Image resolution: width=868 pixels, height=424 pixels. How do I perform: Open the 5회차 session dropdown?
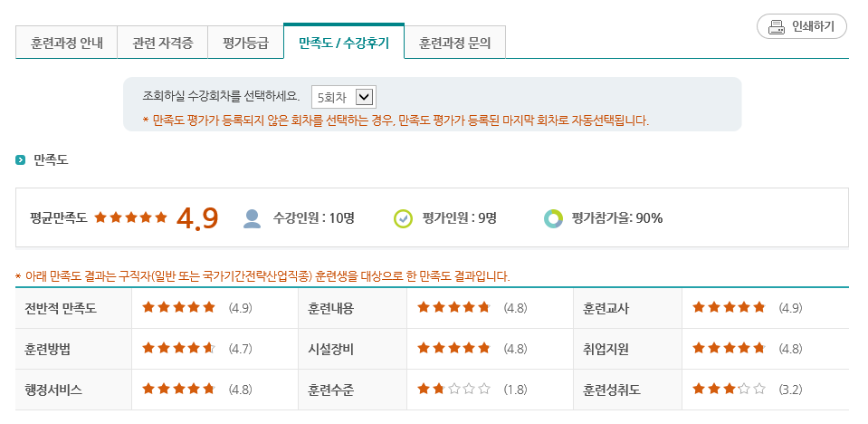tap(344, 98)
